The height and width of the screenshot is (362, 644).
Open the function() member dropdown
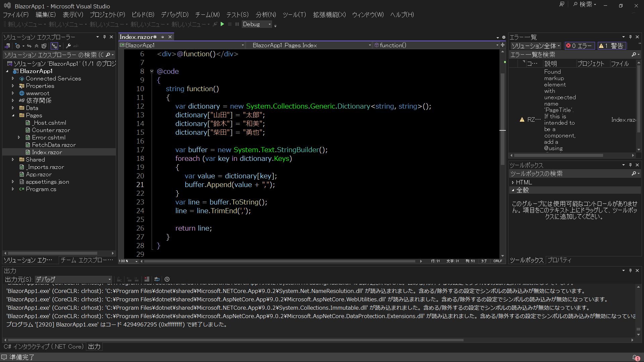coord(436,45)
